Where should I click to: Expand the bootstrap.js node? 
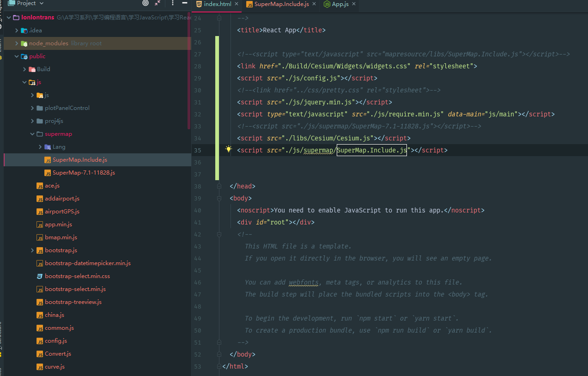[32, 250]
